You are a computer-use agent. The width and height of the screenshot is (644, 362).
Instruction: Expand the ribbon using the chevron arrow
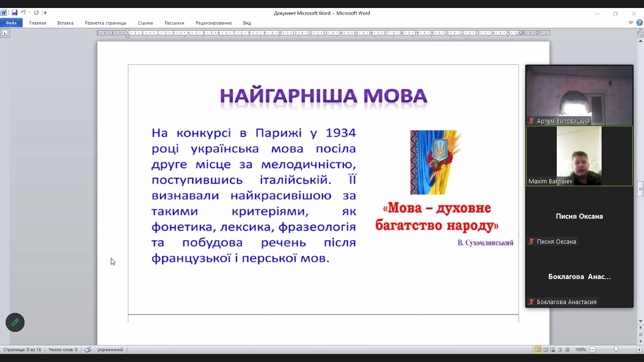pos(631,23)
